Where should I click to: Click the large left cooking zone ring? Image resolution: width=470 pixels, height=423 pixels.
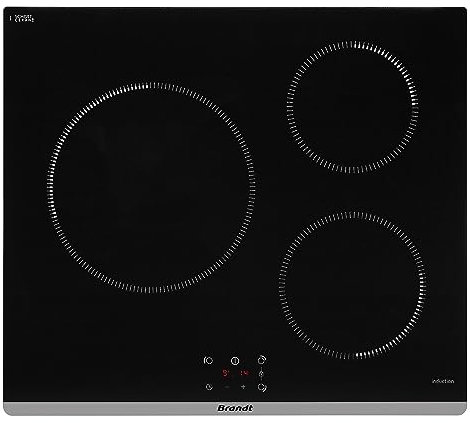coord(151,188)
